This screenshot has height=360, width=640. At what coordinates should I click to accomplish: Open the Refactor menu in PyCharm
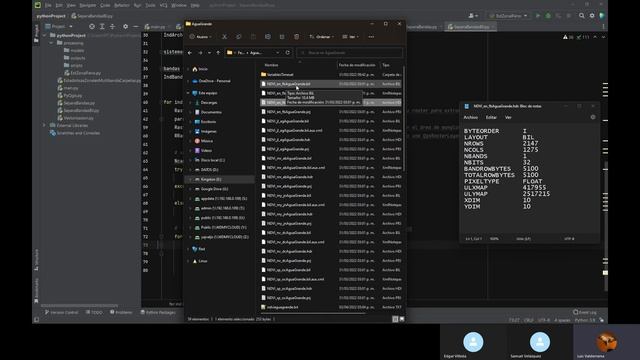point(122,5)
